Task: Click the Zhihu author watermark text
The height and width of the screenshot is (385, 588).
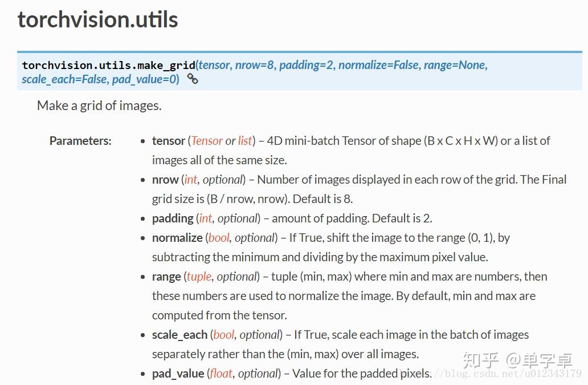Action: pos(517,360)
